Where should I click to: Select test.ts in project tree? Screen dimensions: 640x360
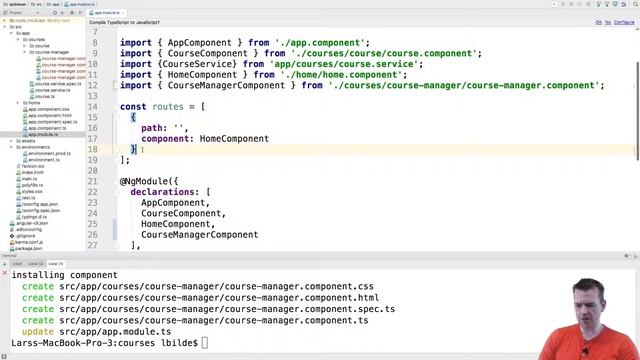click(x=26, y=198)
